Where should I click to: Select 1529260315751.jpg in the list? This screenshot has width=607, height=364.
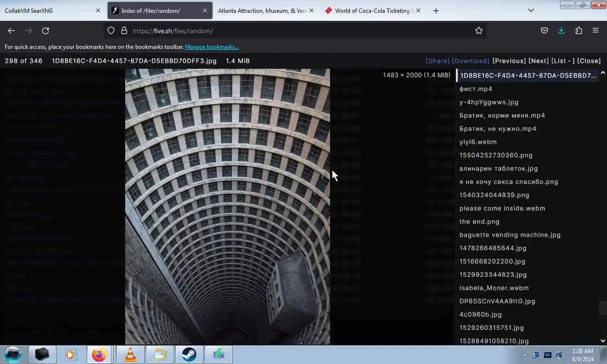click(x=492, y=328)
